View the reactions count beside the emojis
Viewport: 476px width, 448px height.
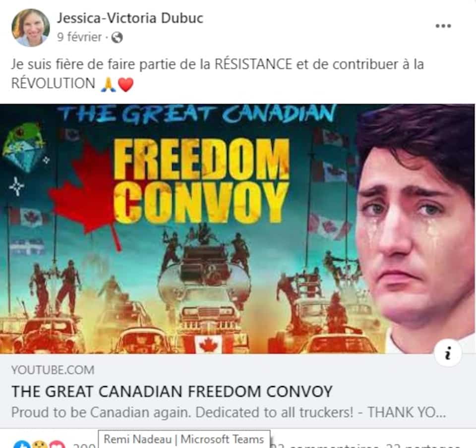pyautogui.click(x=84, y=445)
